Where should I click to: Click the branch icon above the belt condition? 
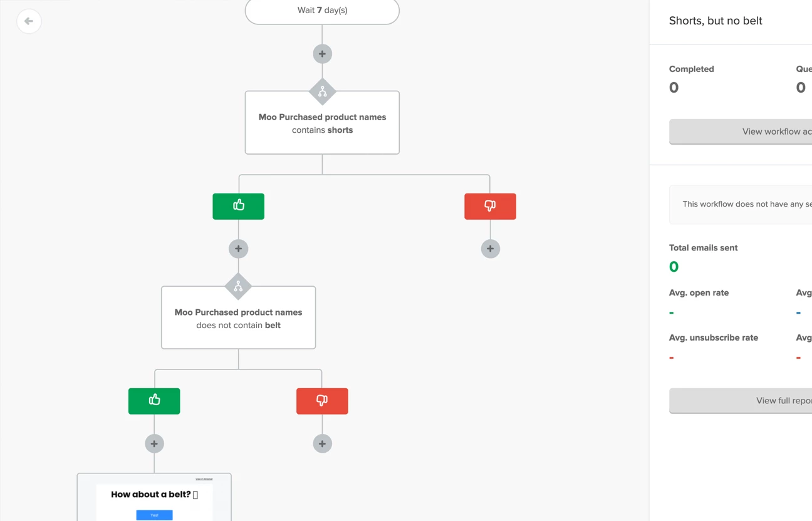coord(238,287)
